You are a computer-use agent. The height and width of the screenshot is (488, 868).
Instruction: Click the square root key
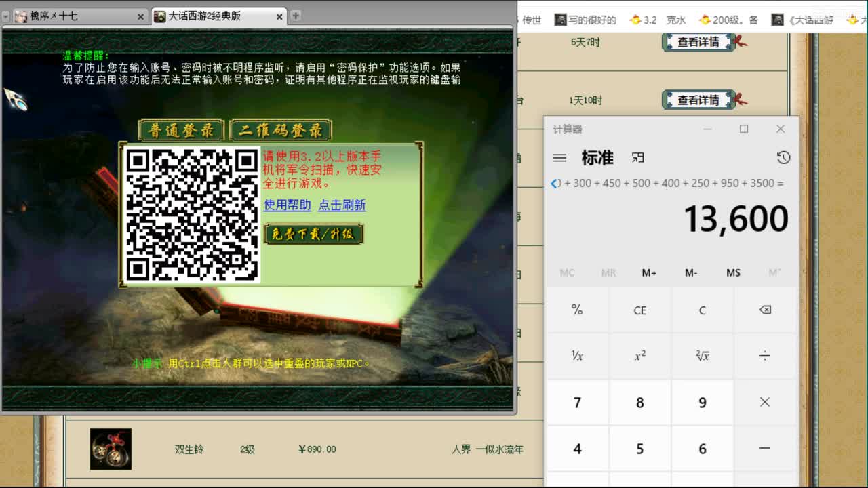(702, 356)
